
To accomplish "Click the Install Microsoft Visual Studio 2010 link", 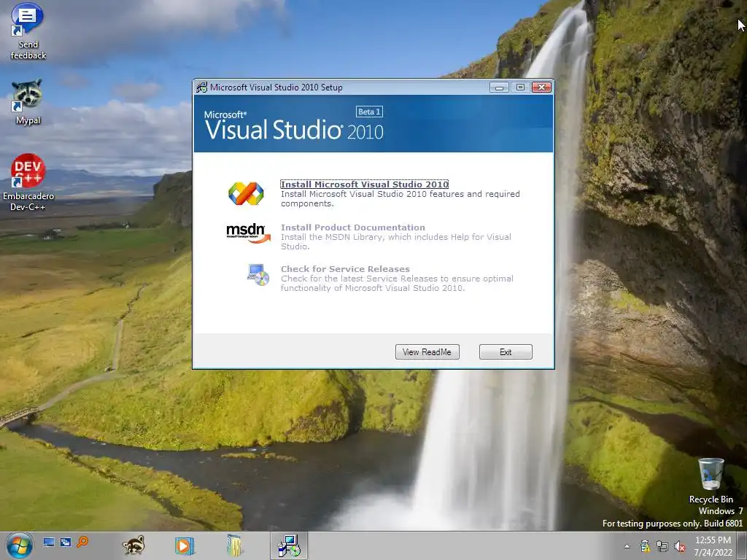I will [365, 184].
